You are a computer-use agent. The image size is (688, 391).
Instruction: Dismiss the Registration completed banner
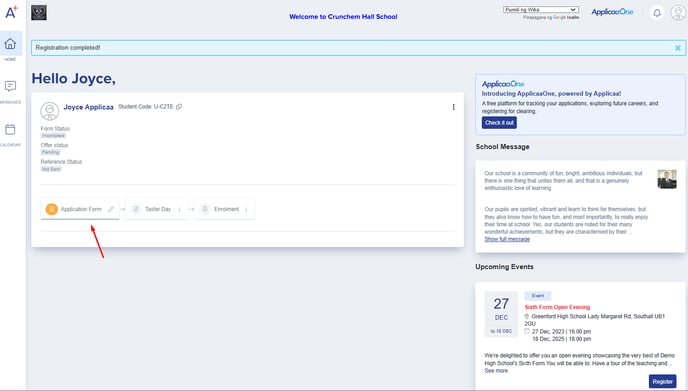(678, 48)
